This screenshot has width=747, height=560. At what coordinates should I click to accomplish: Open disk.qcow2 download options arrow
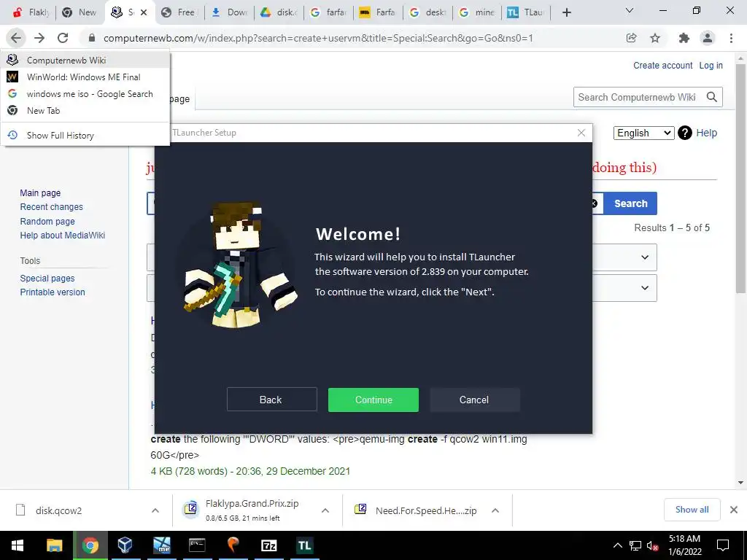coord(155,510)
